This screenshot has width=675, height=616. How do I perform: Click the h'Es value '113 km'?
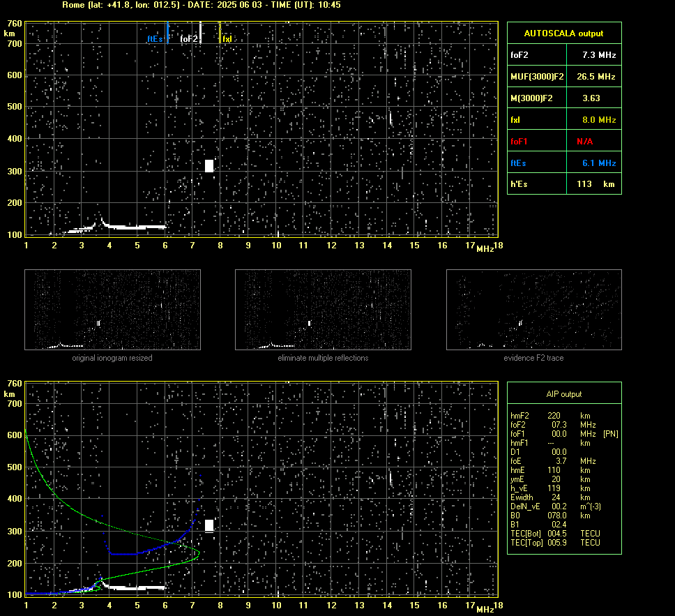[x=596, y=184]
